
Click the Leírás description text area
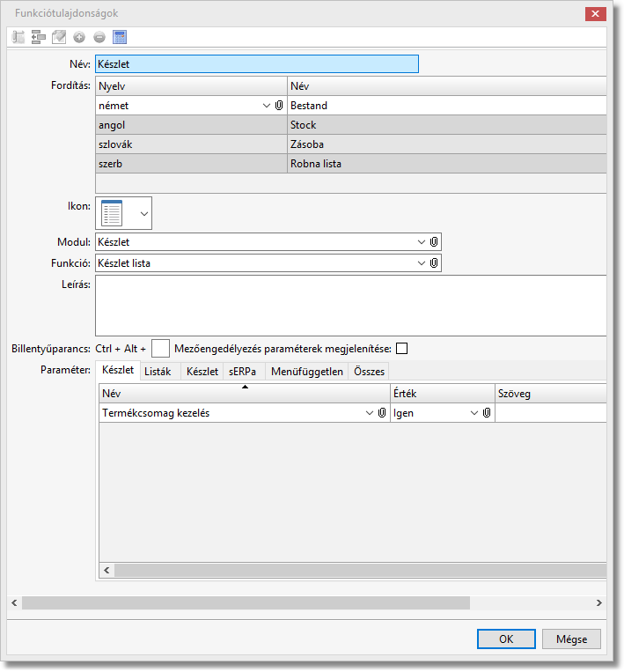click(350, 305)
